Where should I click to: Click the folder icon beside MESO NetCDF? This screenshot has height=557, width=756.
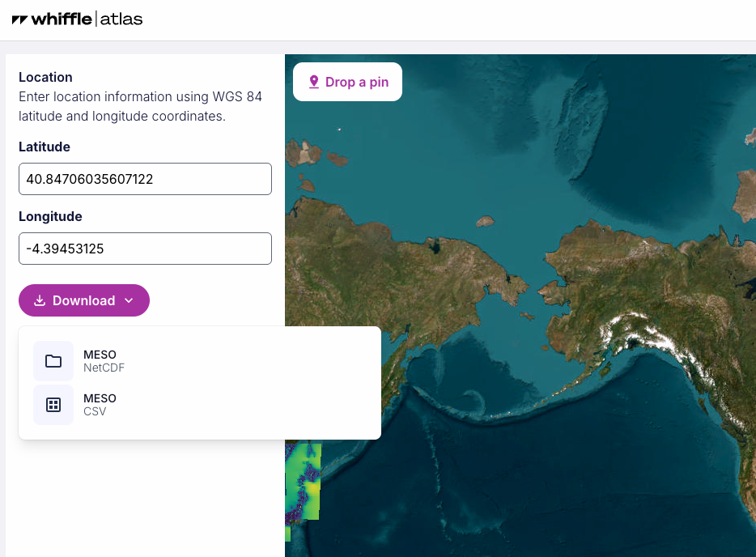53,361
